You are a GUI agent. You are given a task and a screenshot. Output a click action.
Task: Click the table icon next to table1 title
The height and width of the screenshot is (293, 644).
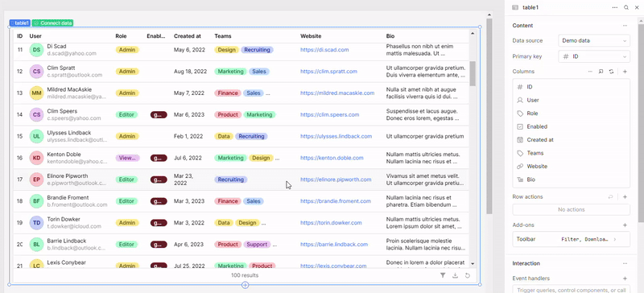coord(515,7)
